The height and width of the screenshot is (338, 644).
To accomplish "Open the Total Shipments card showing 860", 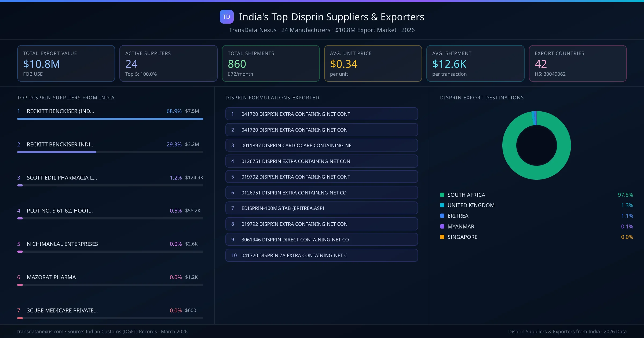I will (270, 63).
